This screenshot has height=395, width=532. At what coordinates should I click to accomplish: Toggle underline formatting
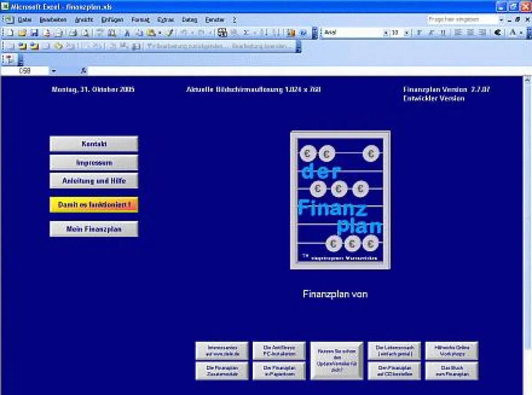442,33
